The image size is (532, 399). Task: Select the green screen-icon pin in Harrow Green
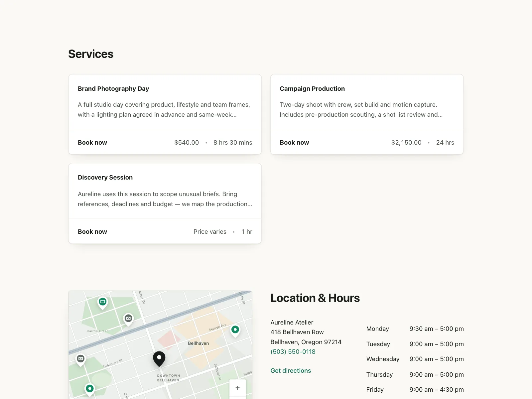(103, 303)
